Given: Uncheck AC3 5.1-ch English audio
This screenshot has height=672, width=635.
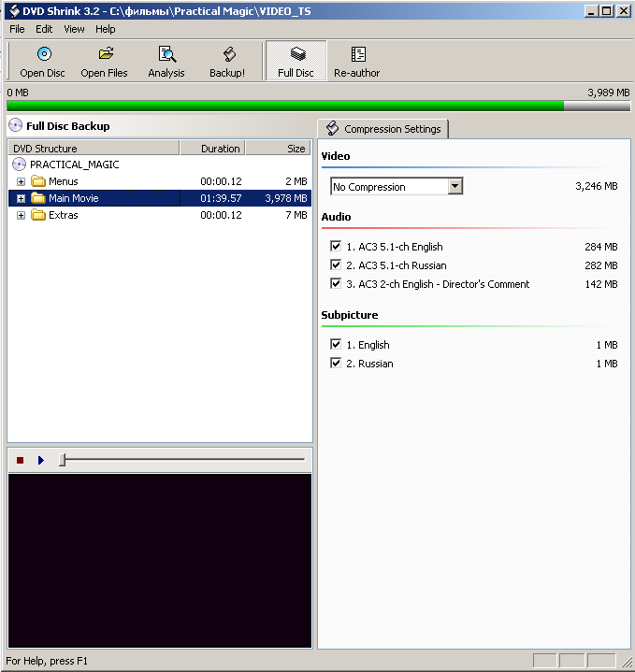Looking at the screenshot, I should (x=336, y=246).
